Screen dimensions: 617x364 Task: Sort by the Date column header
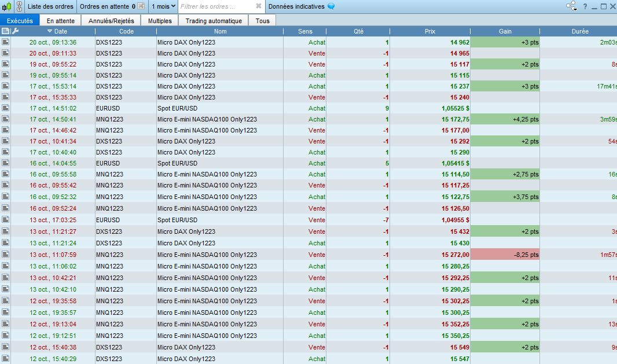pos(60,31)
